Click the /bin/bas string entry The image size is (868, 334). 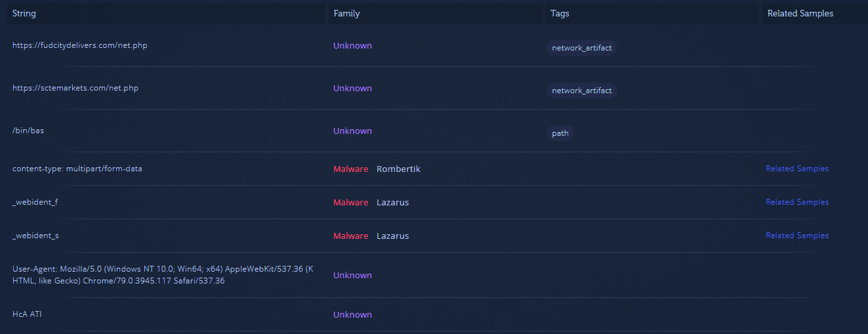pyautogui.click(x=28, y=131)
